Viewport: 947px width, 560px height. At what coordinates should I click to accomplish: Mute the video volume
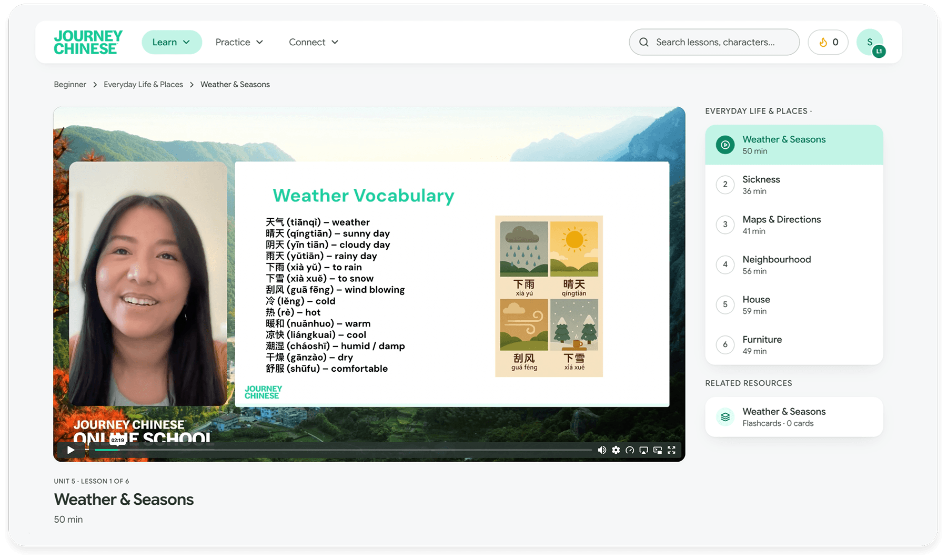[602, 450]
